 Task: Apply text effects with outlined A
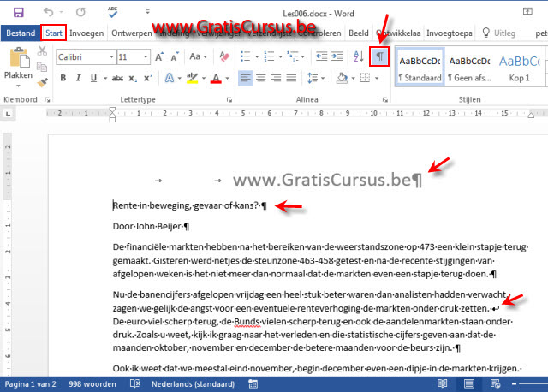[170, 78]
